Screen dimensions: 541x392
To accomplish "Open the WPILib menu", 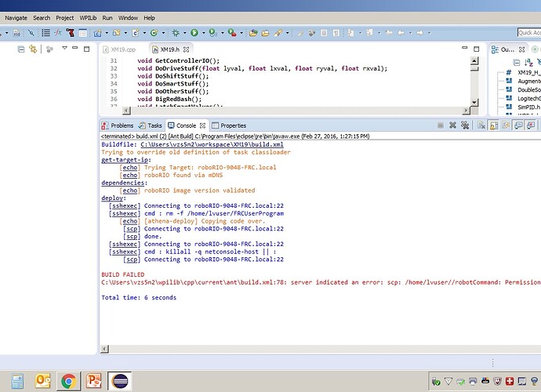I will tap(88, 17).
